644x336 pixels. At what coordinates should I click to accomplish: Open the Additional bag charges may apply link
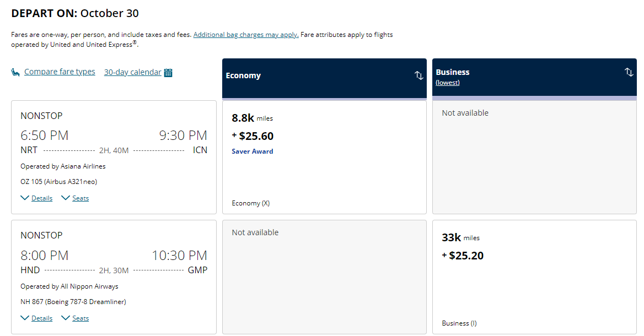point(245,34)
